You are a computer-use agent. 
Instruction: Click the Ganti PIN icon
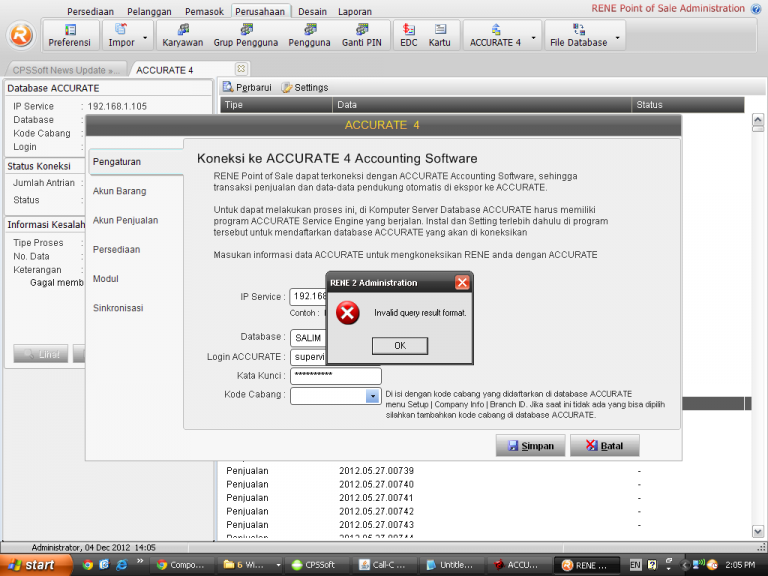coord(362,35)
